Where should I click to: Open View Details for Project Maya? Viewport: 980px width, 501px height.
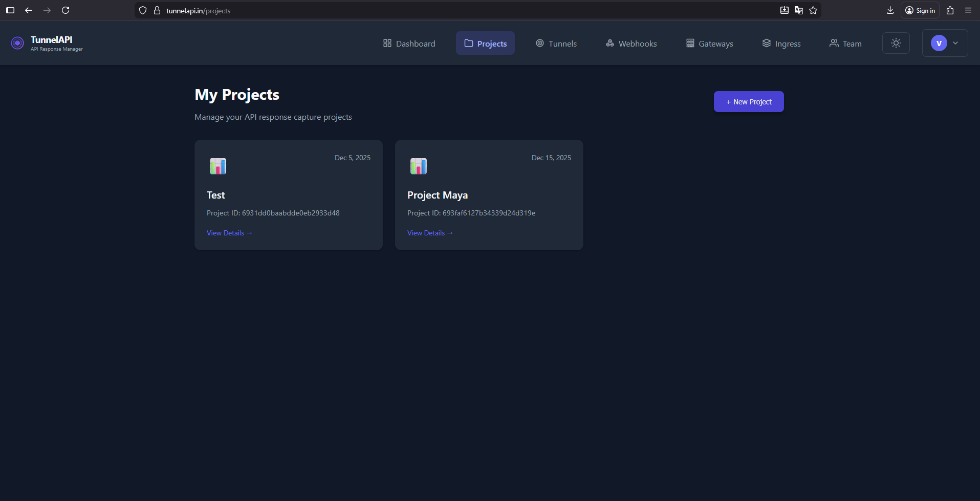430,233
